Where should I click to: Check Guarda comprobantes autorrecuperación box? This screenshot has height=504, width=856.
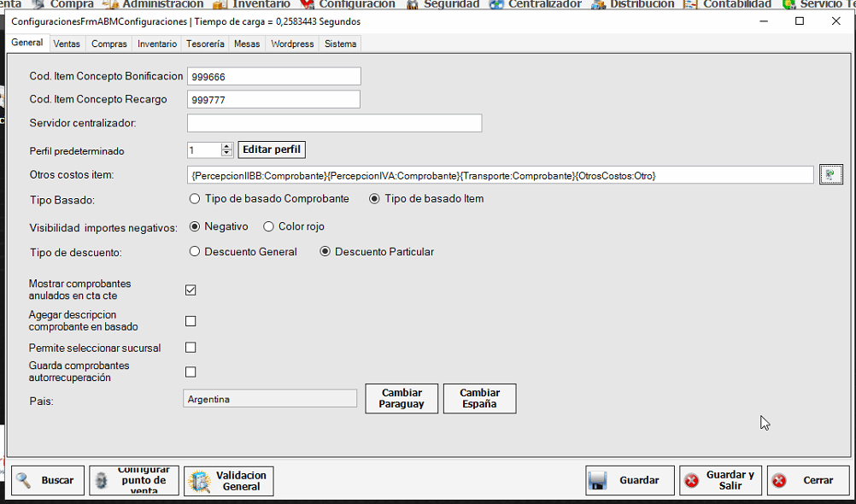(x=191, y=372)
